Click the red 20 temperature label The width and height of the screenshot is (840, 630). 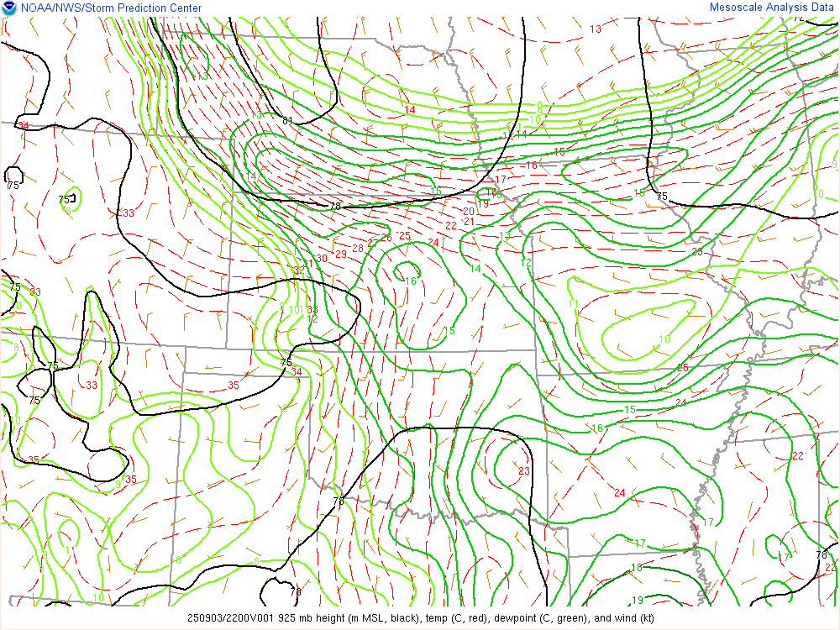coord(469,212)
